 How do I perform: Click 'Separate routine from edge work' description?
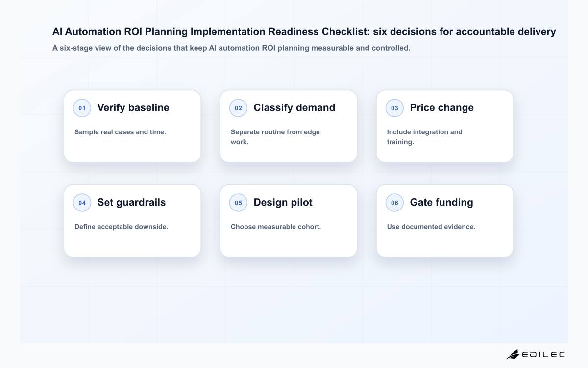[x=275, y=137]
